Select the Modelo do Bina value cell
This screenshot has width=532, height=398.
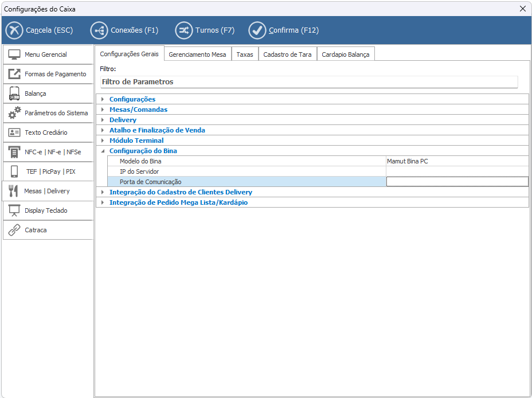(x=456, y=161)
